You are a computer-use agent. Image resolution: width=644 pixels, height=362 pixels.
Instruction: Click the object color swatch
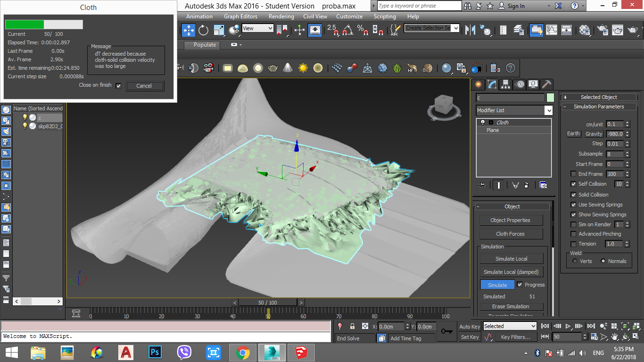point(550,98)
